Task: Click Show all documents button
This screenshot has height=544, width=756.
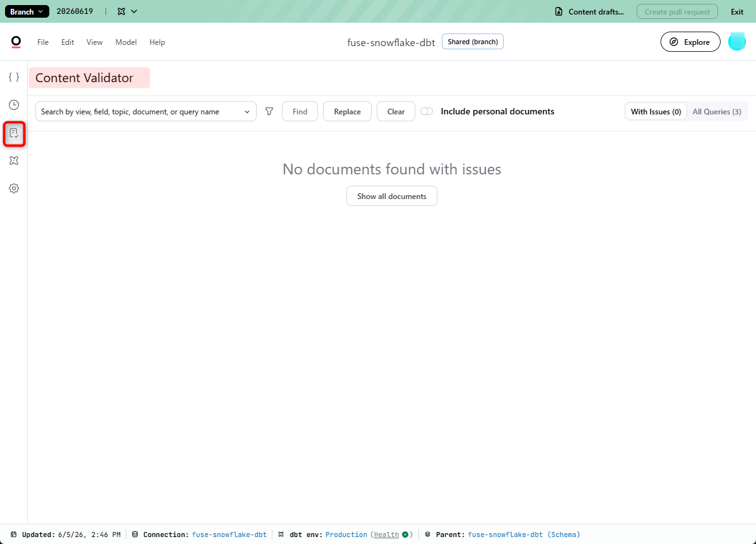Action: [391, 196]
